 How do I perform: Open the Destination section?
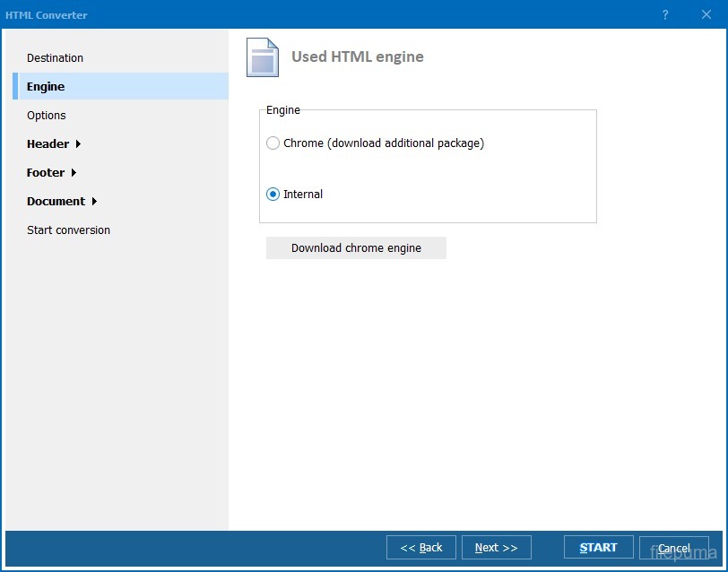point(55,58)
